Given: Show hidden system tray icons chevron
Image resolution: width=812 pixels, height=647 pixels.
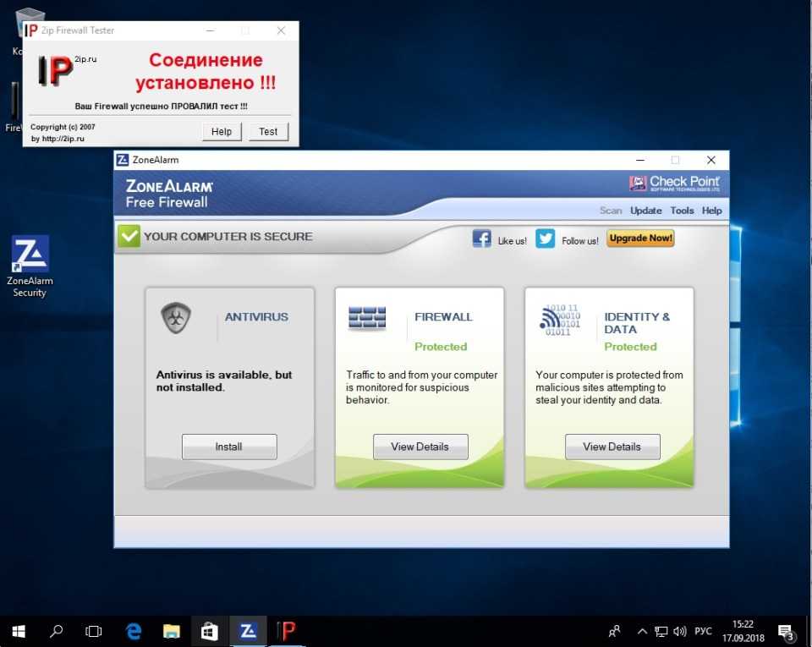Looking at the screenshot, I should pyautogui.click(x=642, y=632).
